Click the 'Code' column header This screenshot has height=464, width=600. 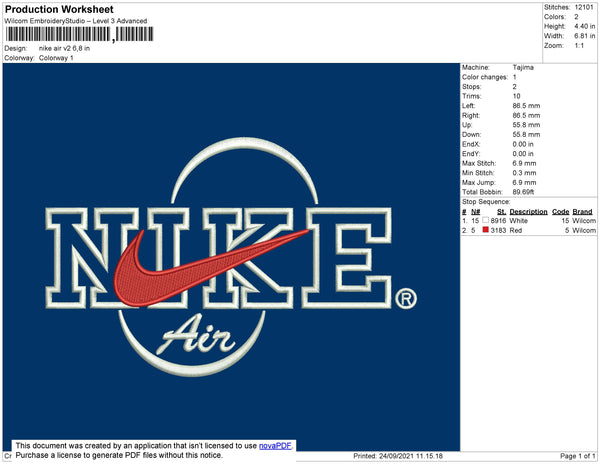pos(561,212)
